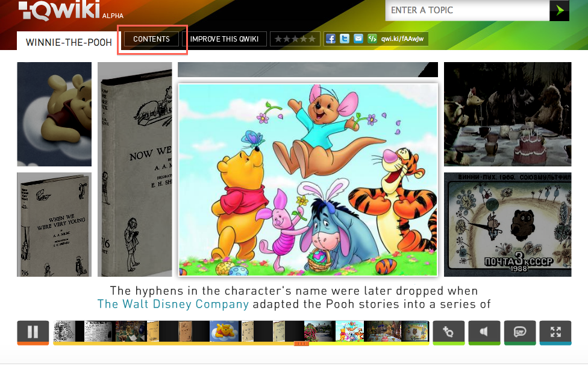
Task: Rate this Qwiki with fifth star
Action: [x=312, y=39]
